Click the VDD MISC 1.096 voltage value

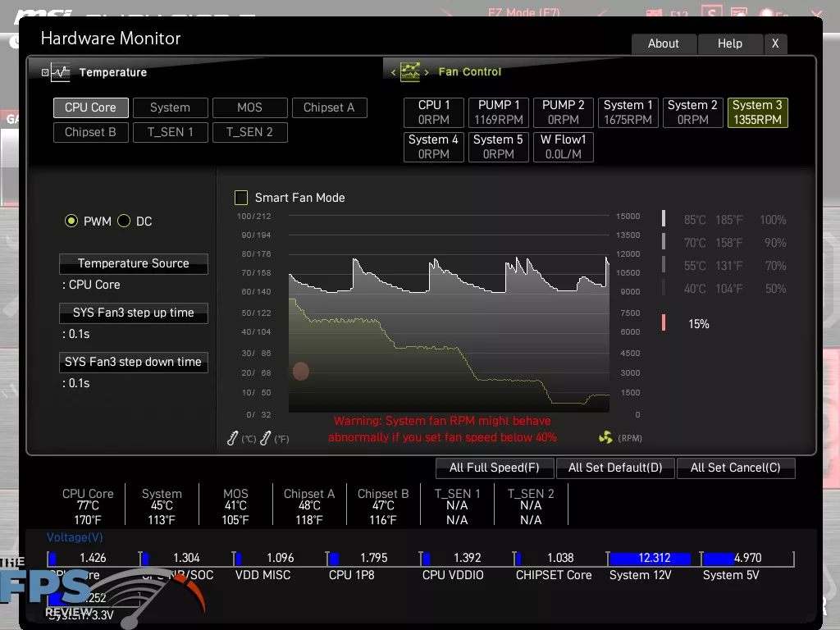click(x=281, y=558)
